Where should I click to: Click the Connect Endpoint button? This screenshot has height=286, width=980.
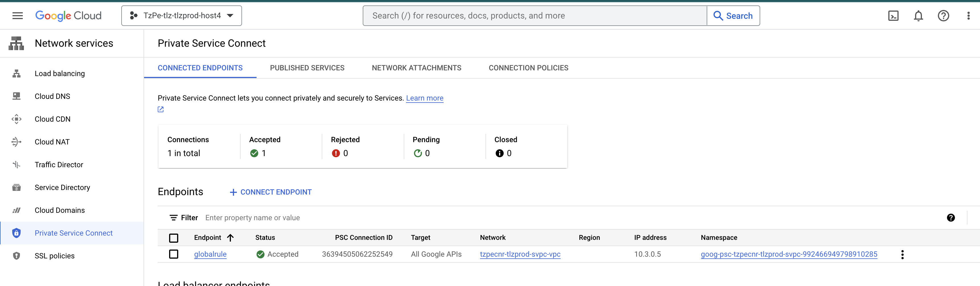(x=270, y=191)
